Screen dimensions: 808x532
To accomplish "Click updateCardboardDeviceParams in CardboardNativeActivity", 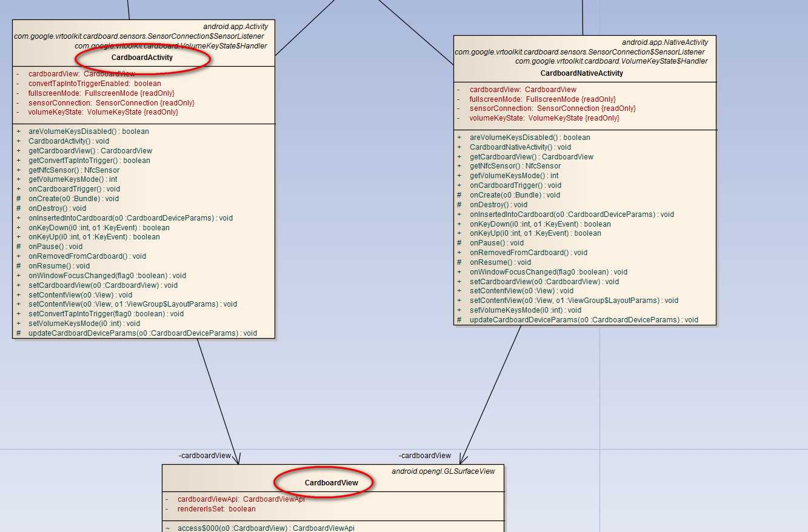I will (x=584, y=320).
